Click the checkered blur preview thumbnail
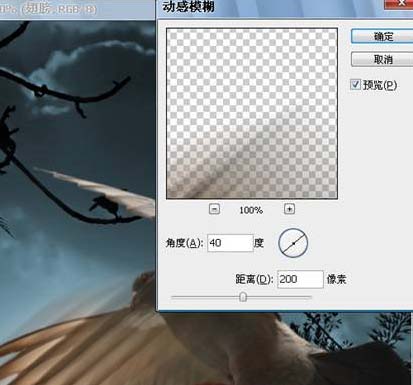 click(252, 114)
